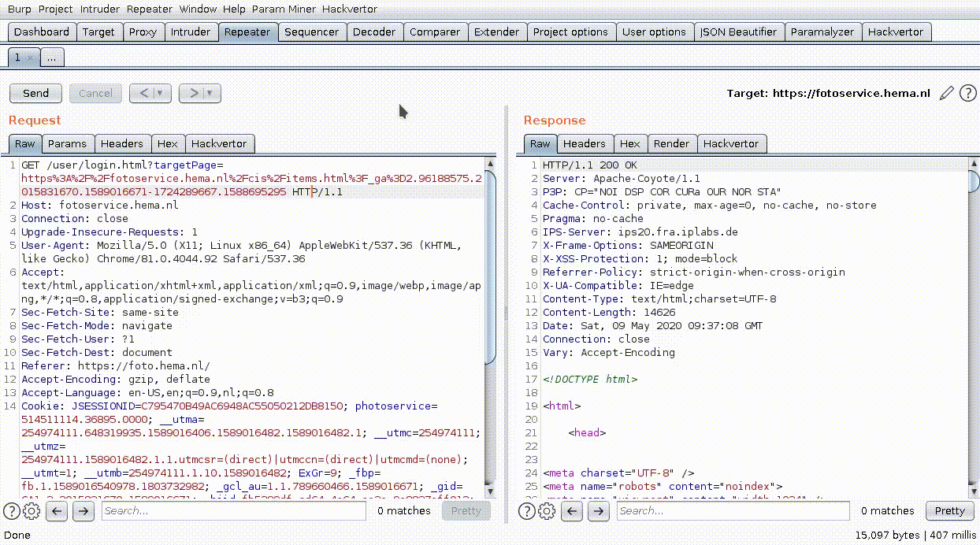
Task: Switch to the Comparer tab
Action: [435, 32]
